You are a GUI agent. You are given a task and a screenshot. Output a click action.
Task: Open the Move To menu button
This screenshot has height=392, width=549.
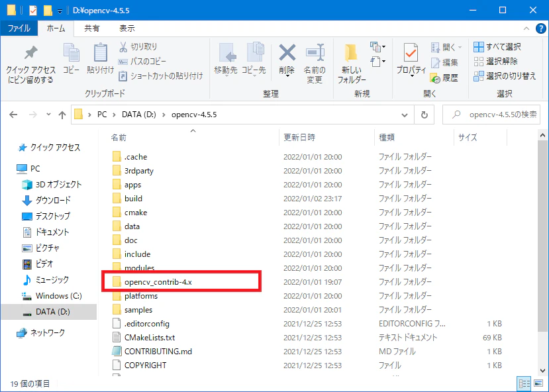226,59
